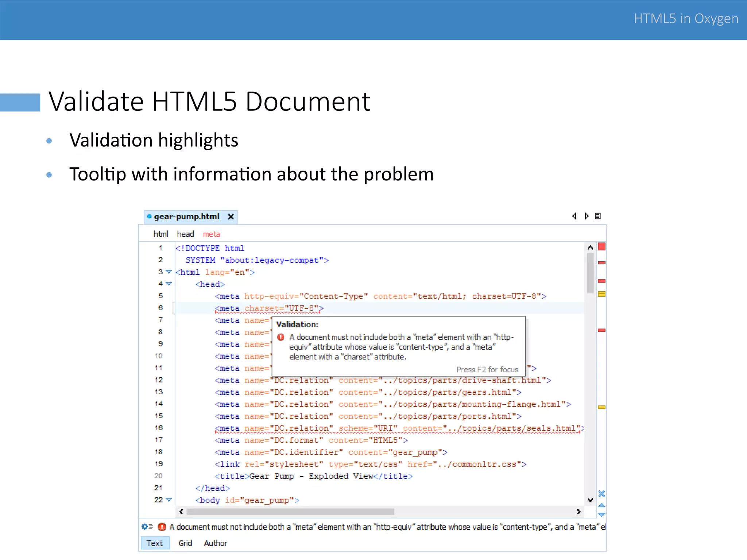Click line number 20 in gutter
747x560 pixels.
(158, 476)
